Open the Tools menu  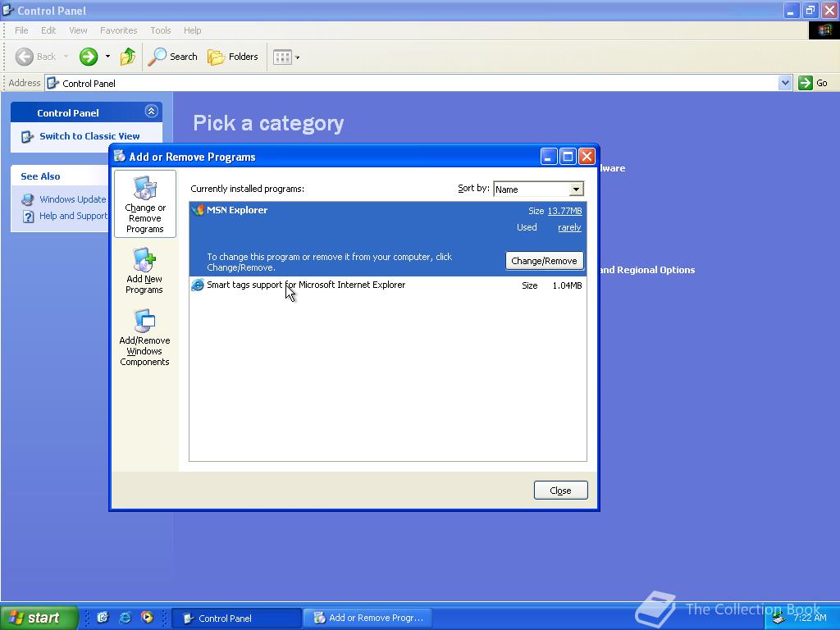click(x=160, y=30)
